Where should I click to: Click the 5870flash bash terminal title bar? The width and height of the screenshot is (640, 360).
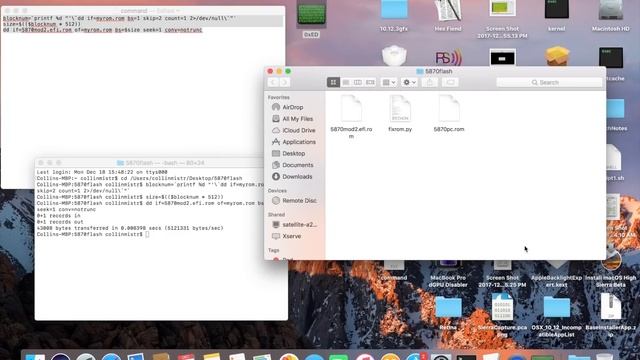click(x=161, y=163)
